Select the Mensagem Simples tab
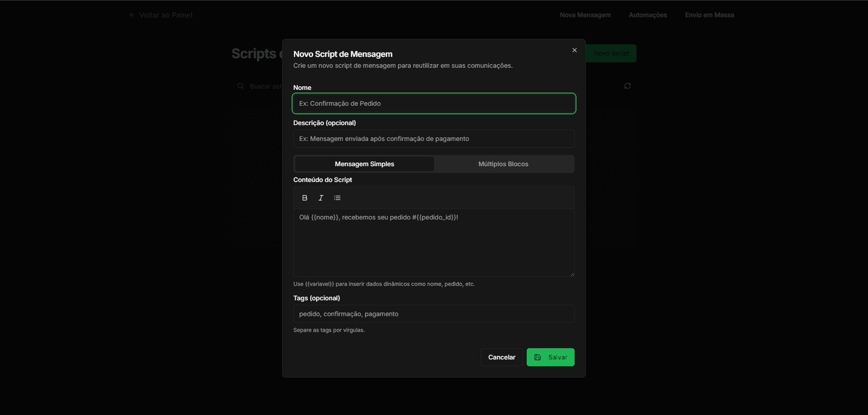The height and width of the screenshot is (415, 868). 364,164
